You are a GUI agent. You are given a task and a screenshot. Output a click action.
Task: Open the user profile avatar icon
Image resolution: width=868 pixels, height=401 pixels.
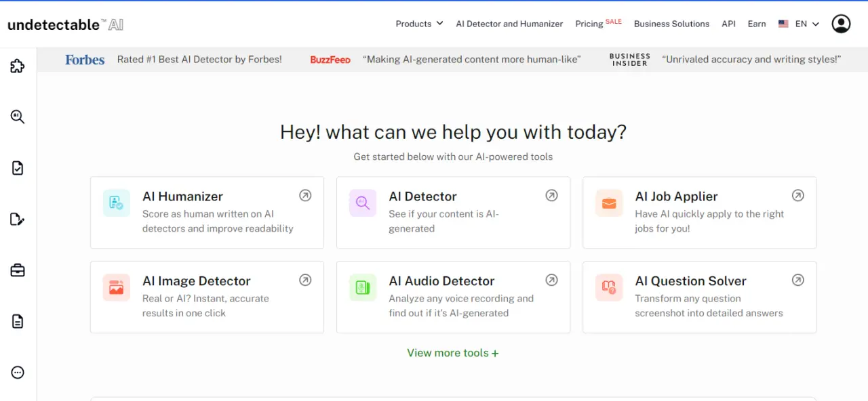click(841, 24)
